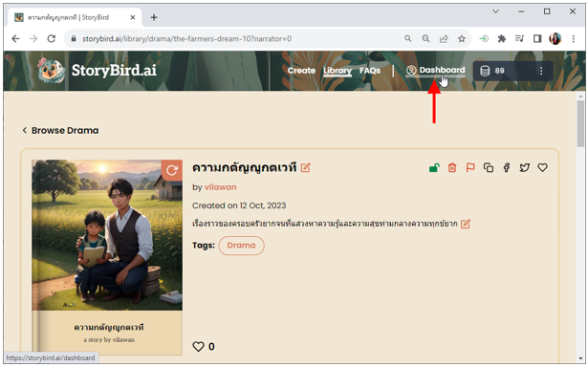Regenerate cover image with refresh icon
The image size is (588, 367).
point(172,170)
